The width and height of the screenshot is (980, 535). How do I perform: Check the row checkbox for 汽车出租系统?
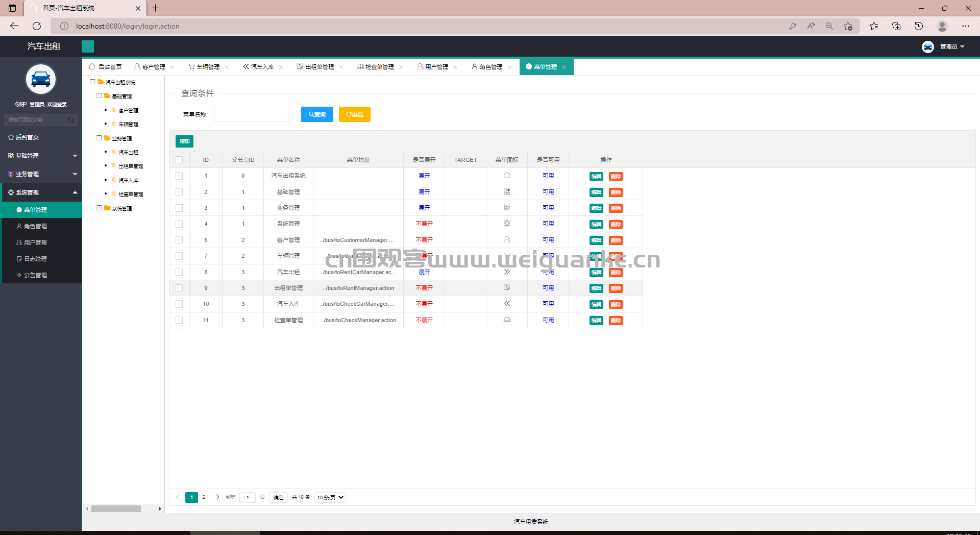coord(179,176)
